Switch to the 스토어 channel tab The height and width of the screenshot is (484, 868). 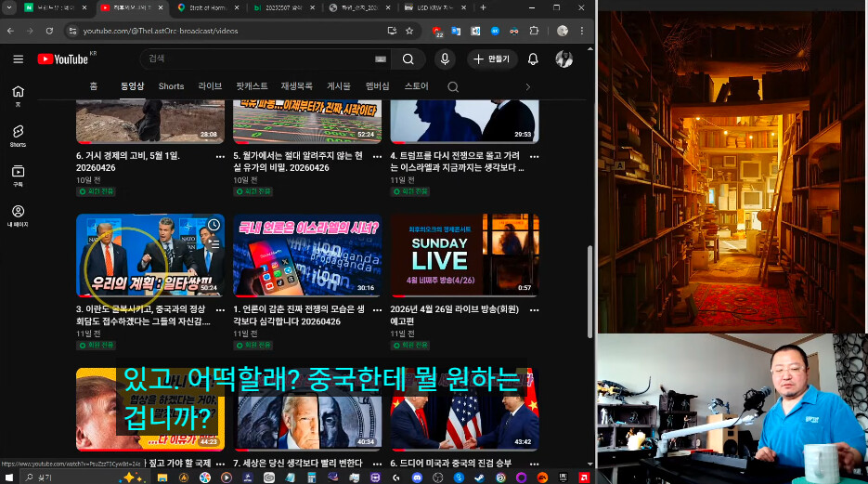[x=416, y=86]
